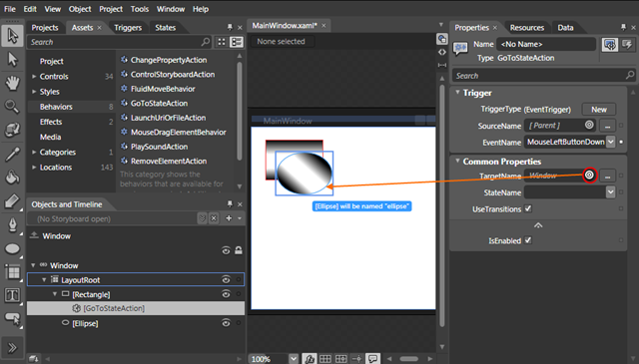Collapse the Common Properties section

[457, 162]
